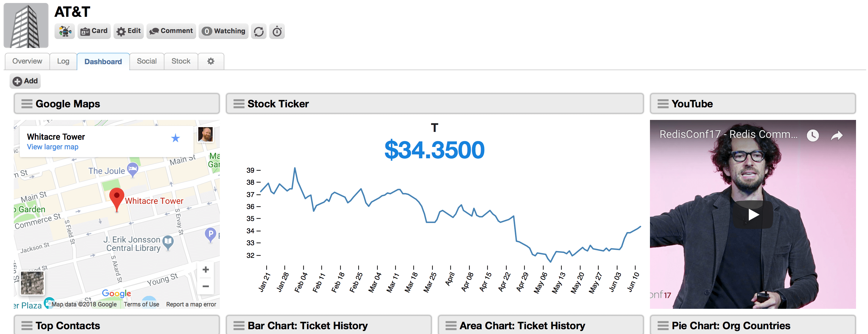Click Google Maps widget handle menu
Image resolution: width=868 pixels, height=334 pixels.
pos(27,104)
